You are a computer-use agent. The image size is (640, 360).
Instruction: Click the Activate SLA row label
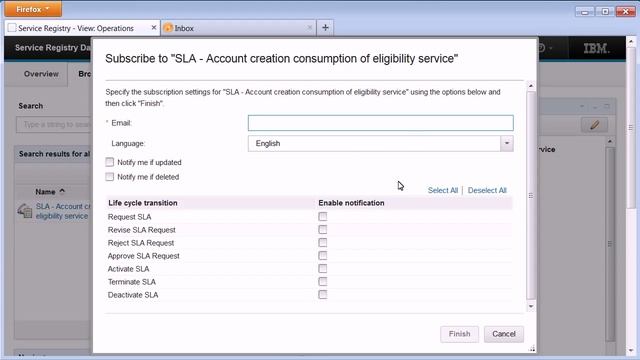tap(128, 269)
